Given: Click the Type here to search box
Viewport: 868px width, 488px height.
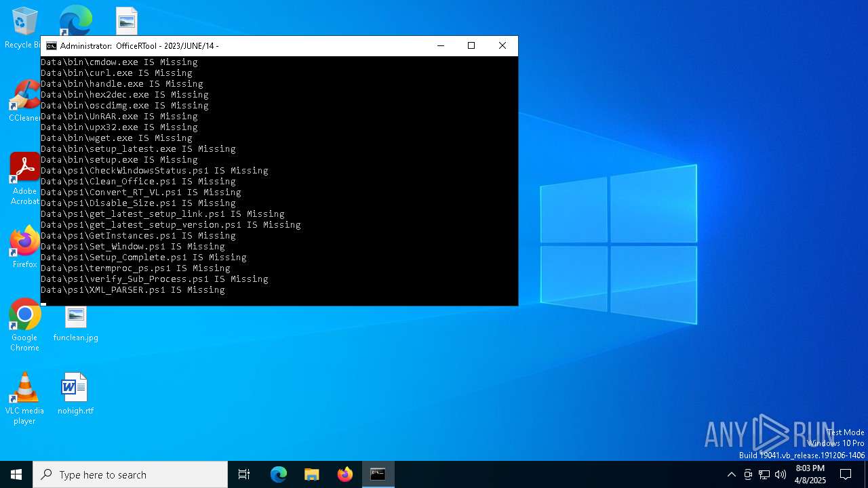Looking at the screenshot, I should [x=130, y=474].
